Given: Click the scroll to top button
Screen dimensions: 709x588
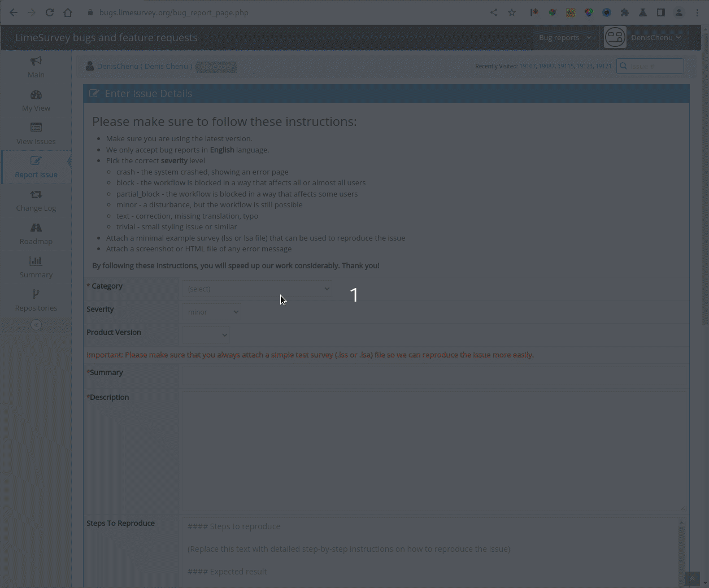Looking at the screenshot, I should [691, 579].
